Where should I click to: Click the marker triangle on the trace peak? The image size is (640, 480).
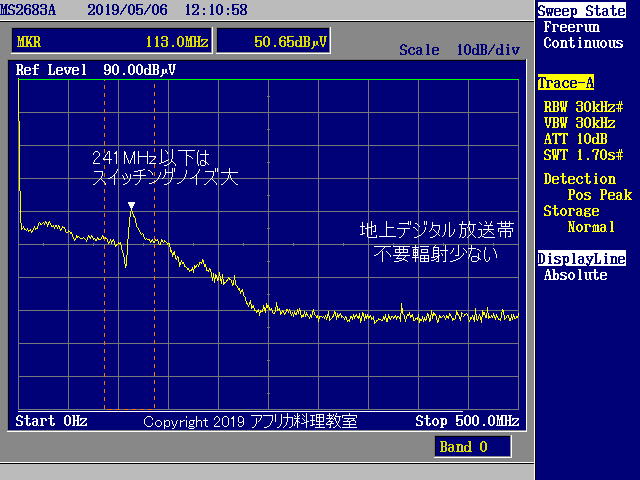coord(131,205)
